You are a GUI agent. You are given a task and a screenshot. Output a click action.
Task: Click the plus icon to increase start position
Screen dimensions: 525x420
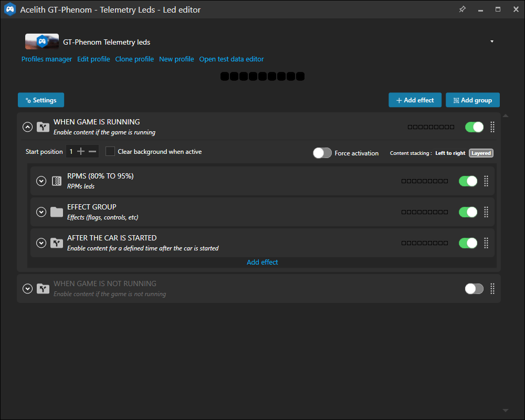coord(81,152)
